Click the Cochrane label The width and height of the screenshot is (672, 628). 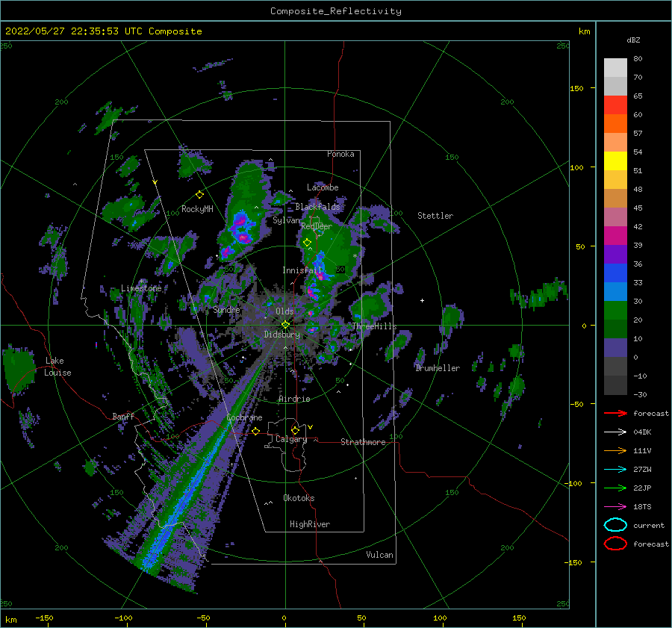click(x=244, y=417)
